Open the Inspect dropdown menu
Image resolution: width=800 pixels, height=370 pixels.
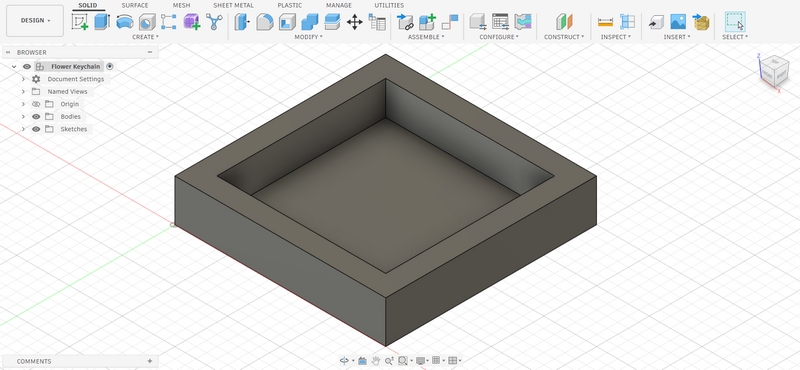pyautogui.click(x=615, y=37)
